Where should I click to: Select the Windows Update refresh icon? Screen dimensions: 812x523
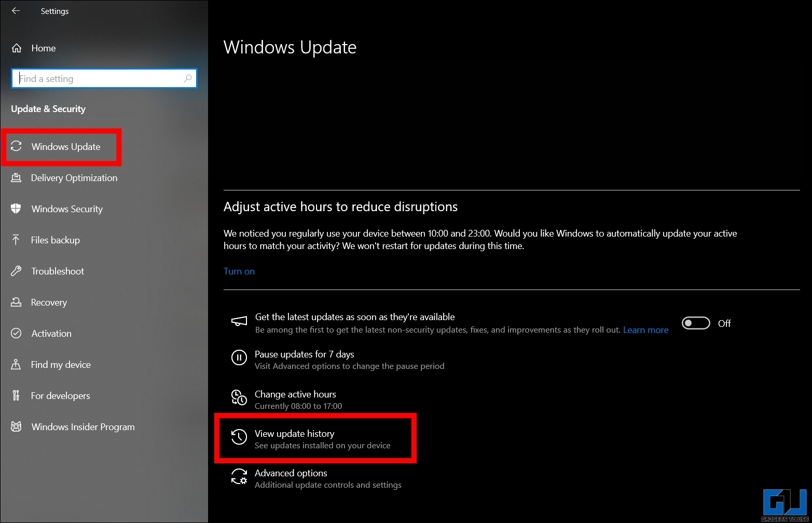click(x=16, y=147)
